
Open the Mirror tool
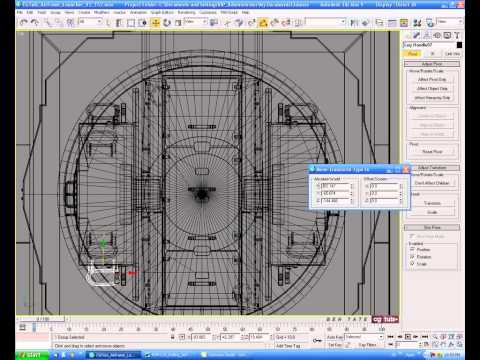[x=354, y=23]
